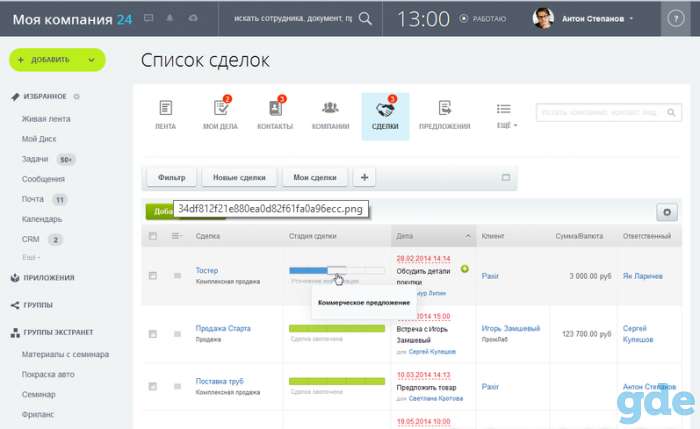Click the gear settings button above the table
Image resolution: width=700 pixels, height=429 pixels.
pos(667,212)
